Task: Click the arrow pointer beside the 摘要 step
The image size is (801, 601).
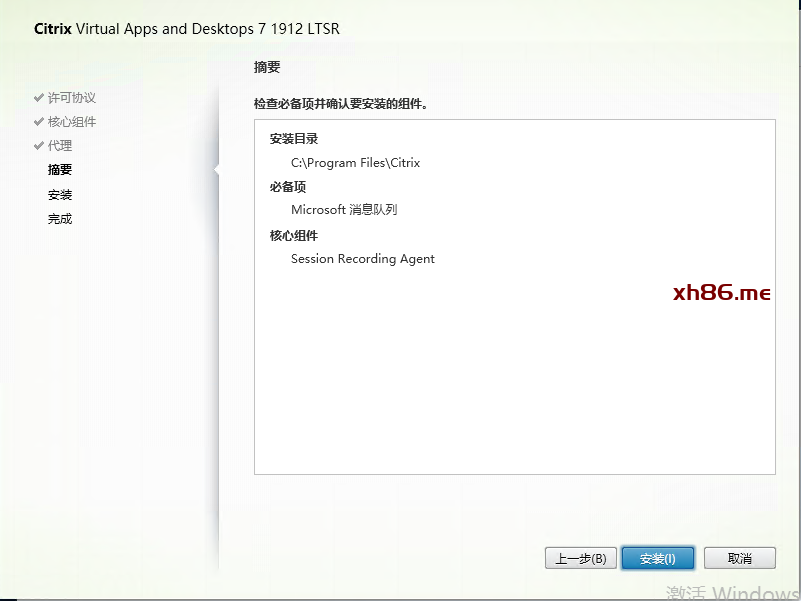Action: tap(217, 170)
